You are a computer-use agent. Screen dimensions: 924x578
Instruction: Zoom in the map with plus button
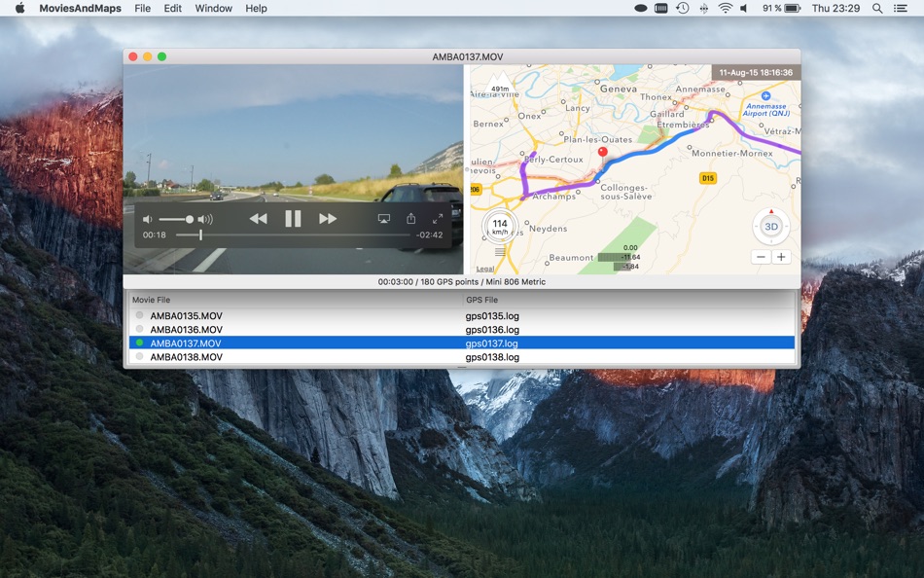pos(781,257)
